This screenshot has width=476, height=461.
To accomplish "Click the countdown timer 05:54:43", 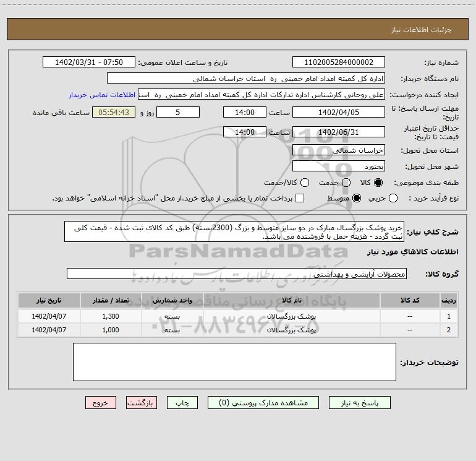I will click(114, 112).
